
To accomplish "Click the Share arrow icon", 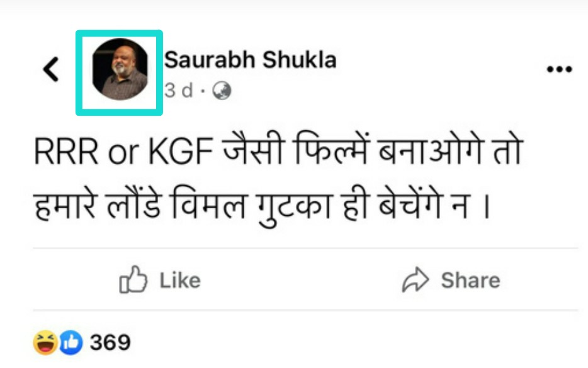I will click(415, 281).
